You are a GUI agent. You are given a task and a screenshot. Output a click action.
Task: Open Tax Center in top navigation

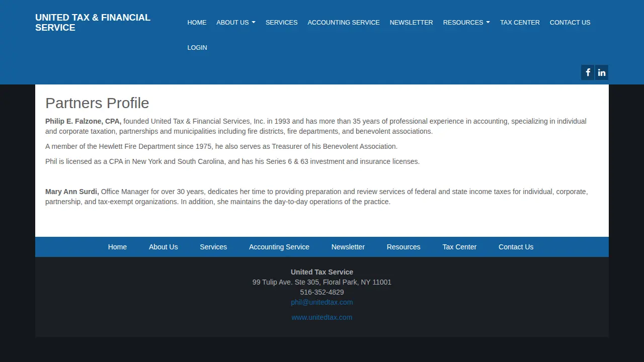tap(520, 23)
